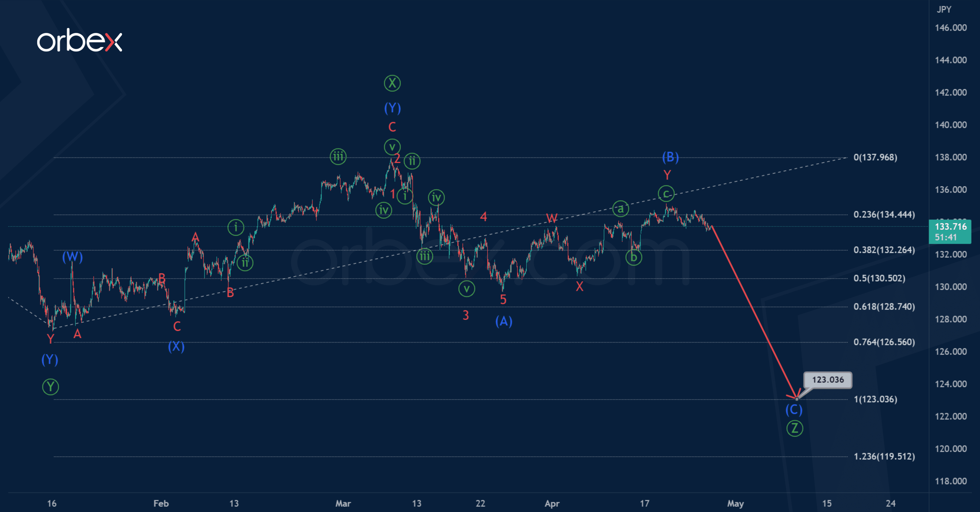Click the 22 label on the date axis
Screen dimensions: 980x512
(x=481, y=503)
